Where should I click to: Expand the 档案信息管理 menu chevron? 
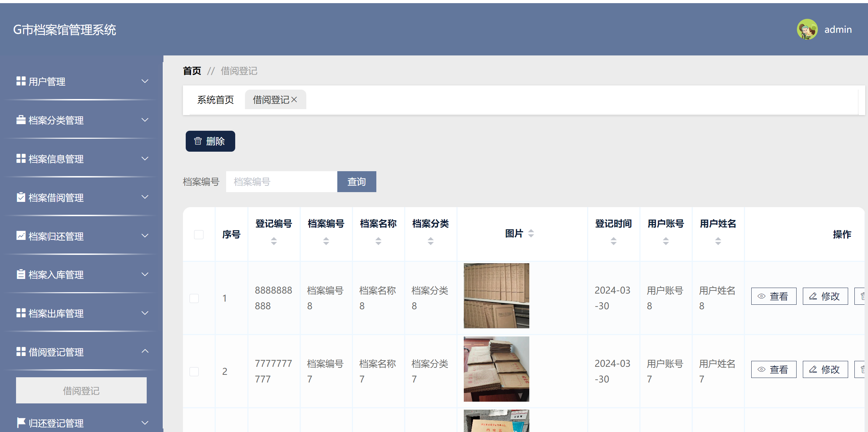145,159
